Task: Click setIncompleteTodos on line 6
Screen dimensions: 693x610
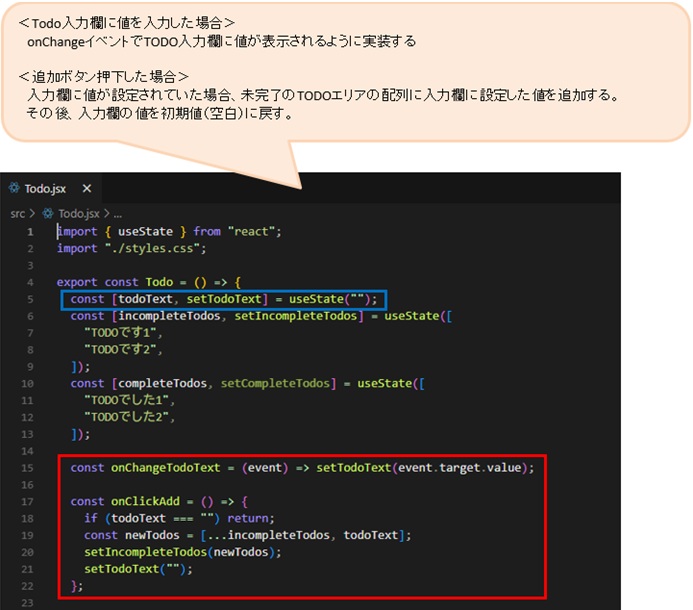Action: pyautogui.click(x=295, y=316)
